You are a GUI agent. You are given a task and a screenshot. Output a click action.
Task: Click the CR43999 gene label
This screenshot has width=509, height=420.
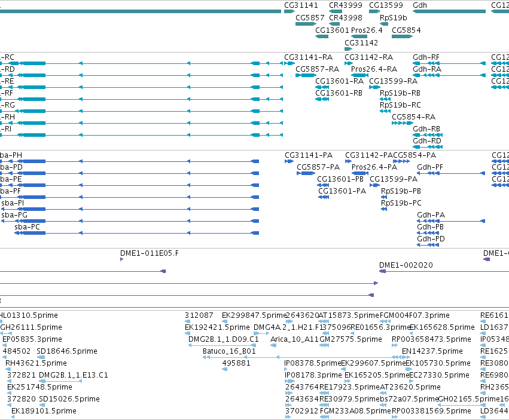[345, 5]
